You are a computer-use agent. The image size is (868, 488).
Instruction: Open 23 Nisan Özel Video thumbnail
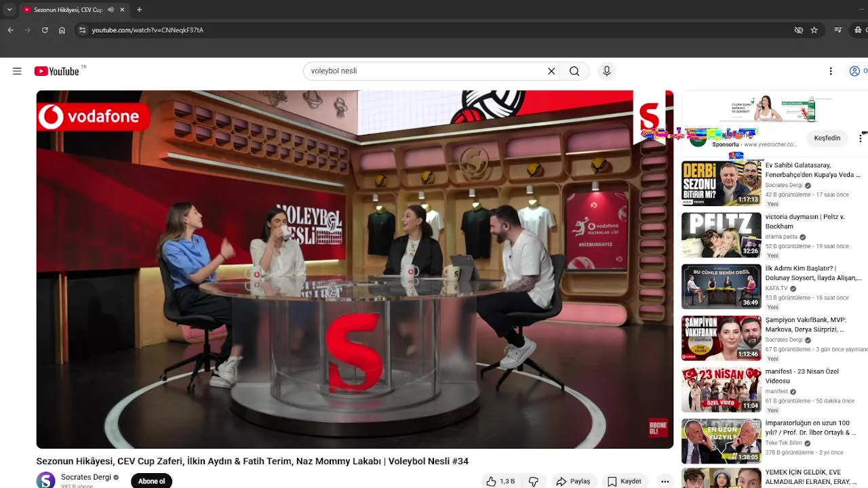pos(721,390)
